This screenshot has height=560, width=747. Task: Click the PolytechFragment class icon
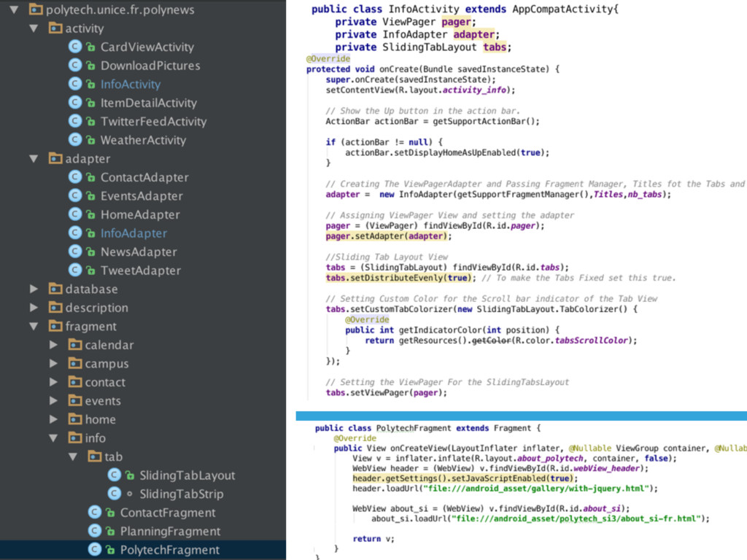tap(94, 549)
